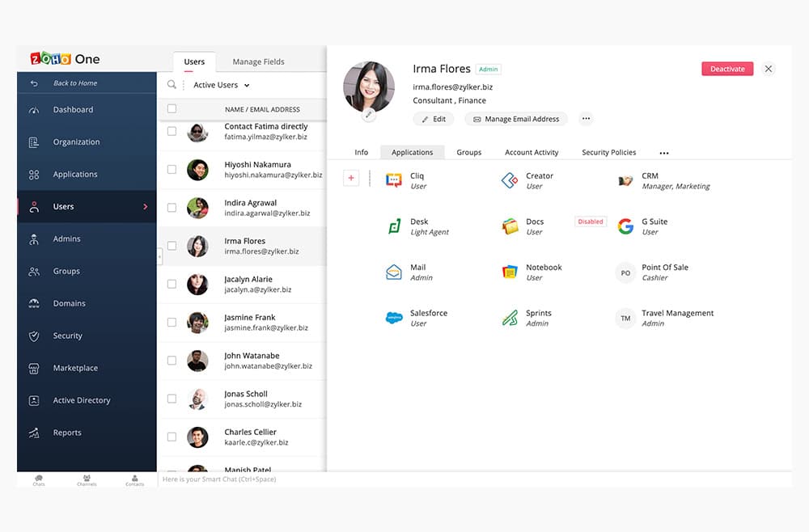Open the Groups icon in sidebar
Screen dimensions: 809x532
tap(34, 271)
